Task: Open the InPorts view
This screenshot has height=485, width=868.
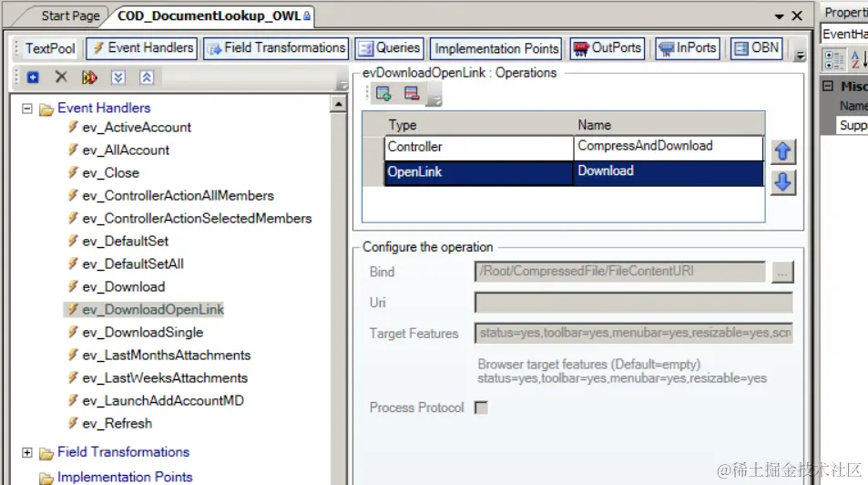Action: 687,48
